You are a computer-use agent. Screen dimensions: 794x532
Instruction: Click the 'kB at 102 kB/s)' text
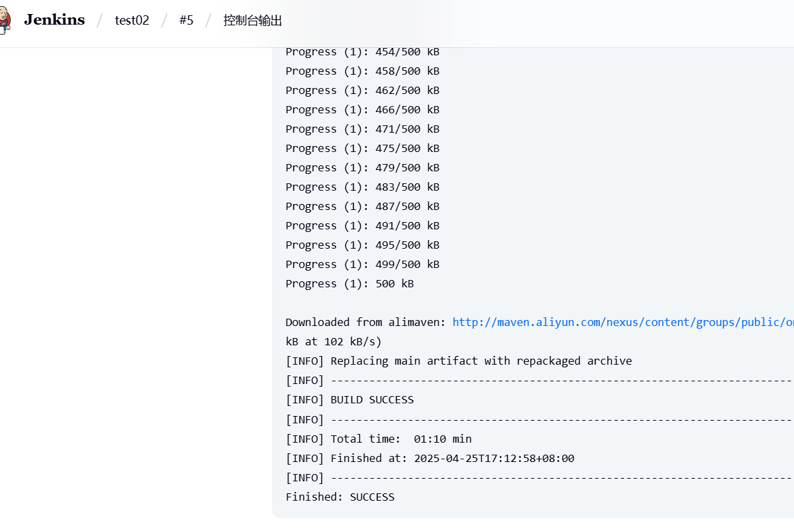coord(333,341)
